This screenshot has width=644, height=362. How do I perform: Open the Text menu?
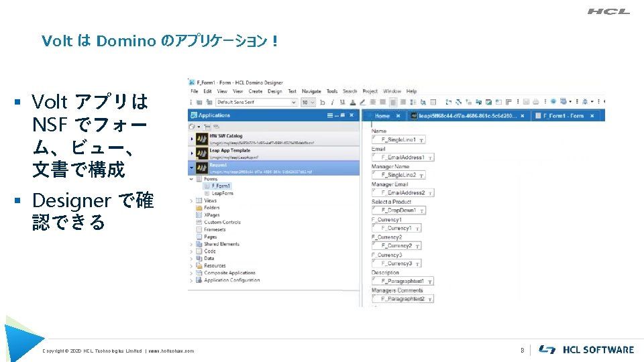tap(292, 91)
